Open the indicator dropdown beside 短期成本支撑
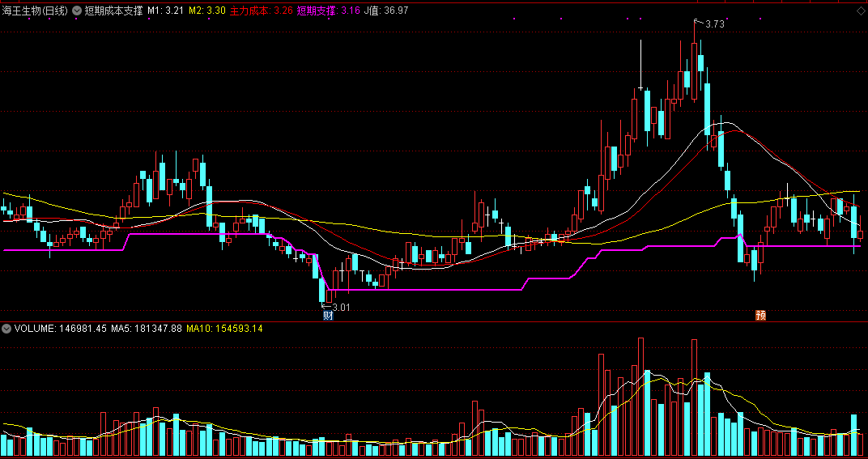 pyautogui.click(x=77, y=11)
